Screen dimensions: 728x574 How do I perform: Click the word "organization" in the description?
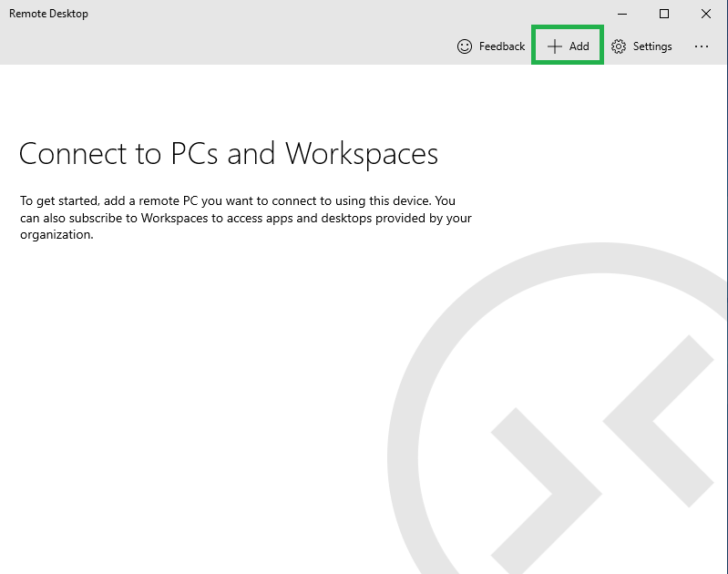tap(55, 235)
